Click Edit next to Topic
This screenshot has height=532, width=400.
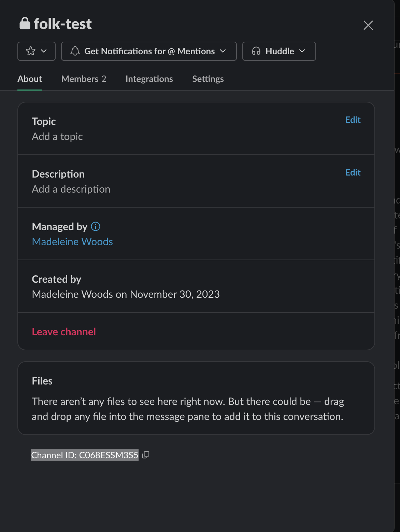353,120
